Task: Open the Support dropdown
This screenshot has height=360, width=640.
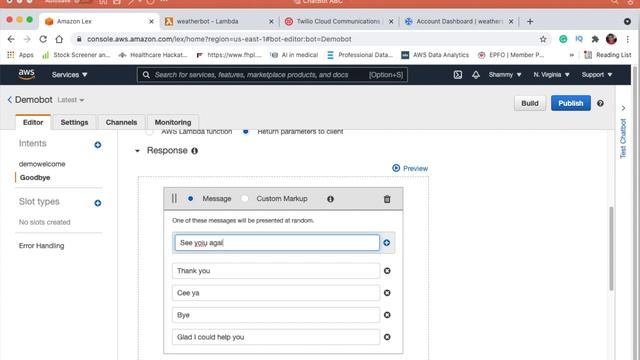Action: click(597, 75)
